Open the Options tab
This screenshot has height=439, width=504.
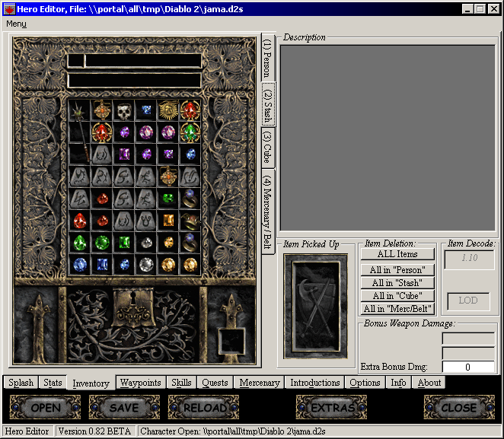click(x=365, y=383)
